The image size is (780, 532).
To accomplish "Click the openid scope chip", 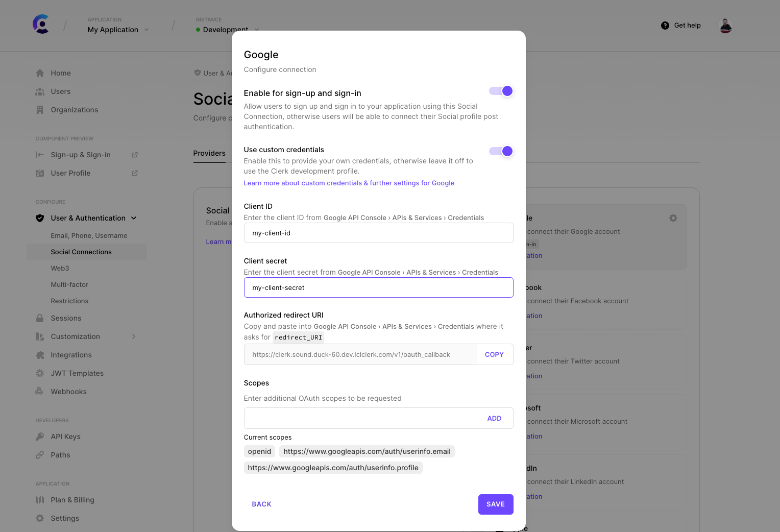I will click(x=259, y=451).
